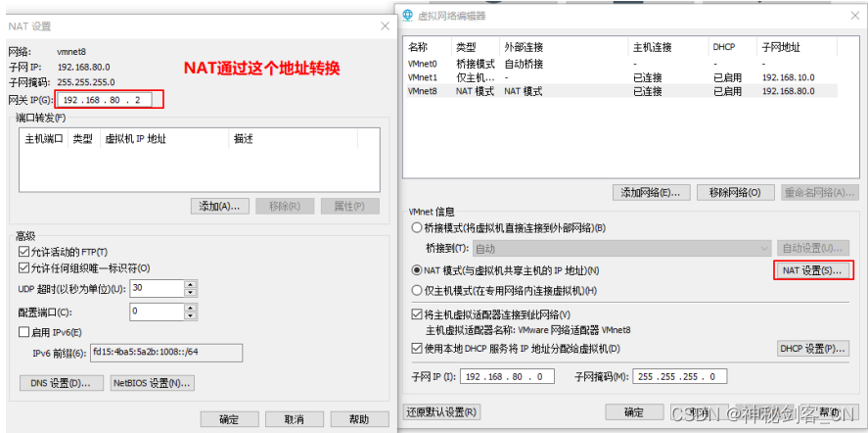Open NAT 设置(S)... button
The image size is (868, 433).
click(x=812, y=270)
